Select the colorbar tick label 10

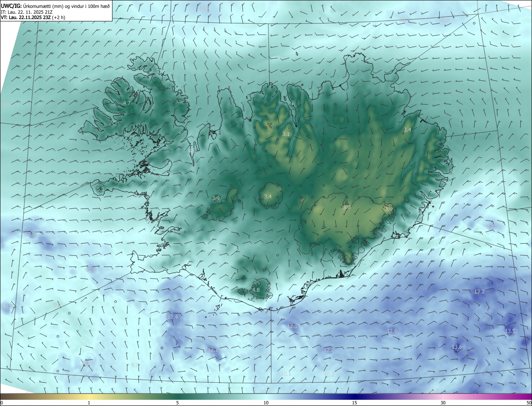point(266,403)
